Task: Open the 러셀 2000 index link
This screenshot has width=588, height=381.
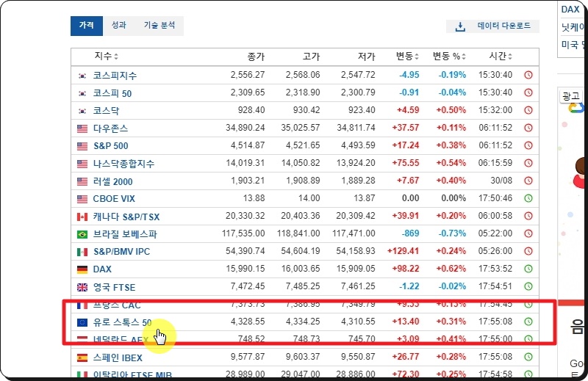Action: [112, 182]
